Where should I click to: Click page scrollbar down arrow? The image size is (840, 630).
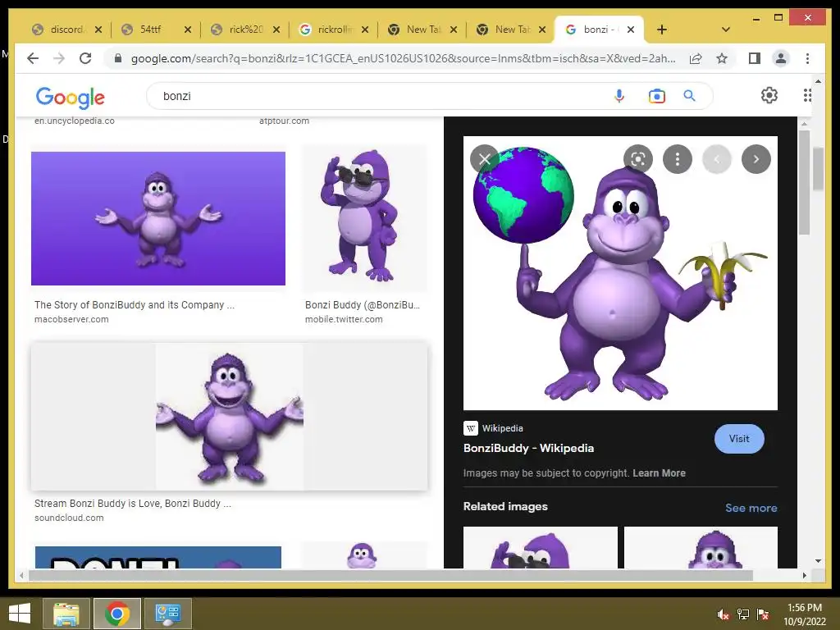pos(818,561)
